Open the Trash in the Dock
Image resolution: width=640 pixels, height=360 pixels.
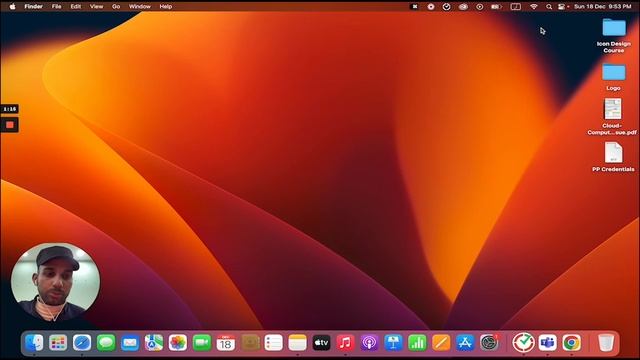606,343
